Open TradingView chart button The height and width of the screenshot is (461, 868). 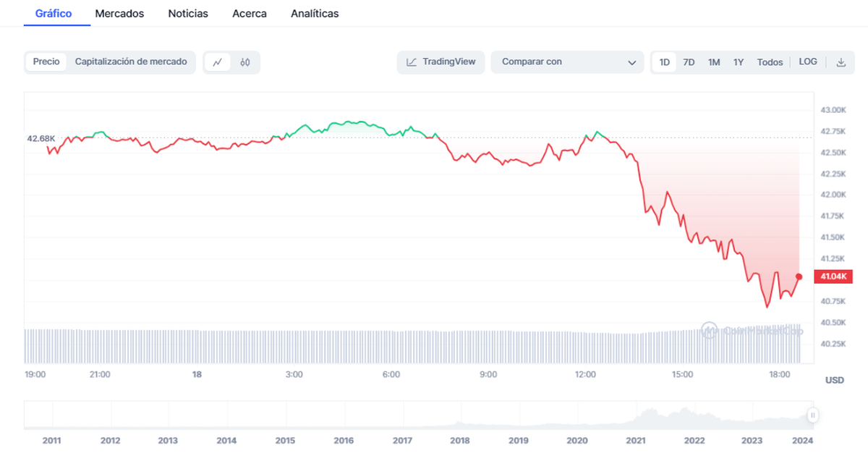point(441,62)
